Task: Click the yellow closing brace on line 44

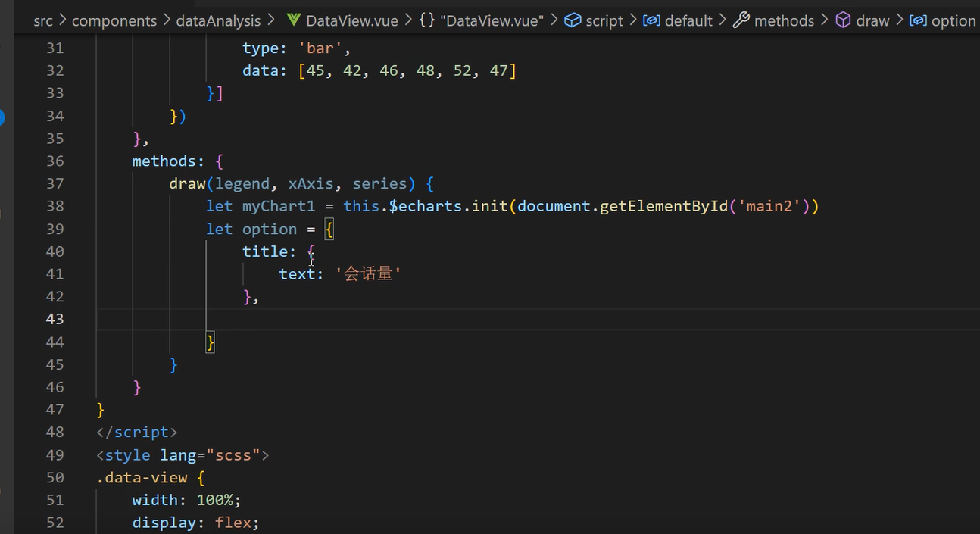Action: click(x=211, y=342)
